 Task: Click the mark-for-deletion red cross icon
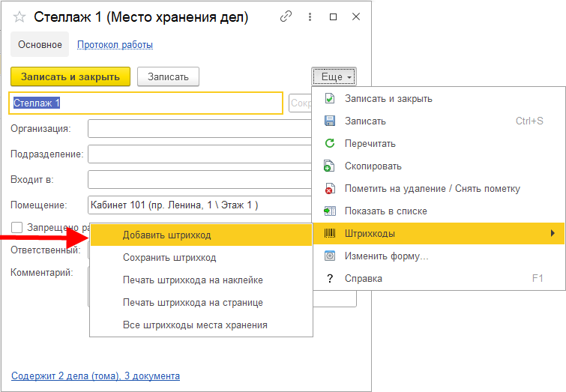(329, 189)
